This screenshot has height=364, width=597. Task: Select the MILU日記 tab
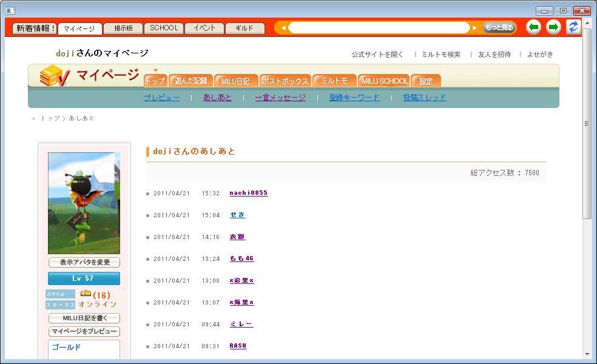tap(235, 81)
